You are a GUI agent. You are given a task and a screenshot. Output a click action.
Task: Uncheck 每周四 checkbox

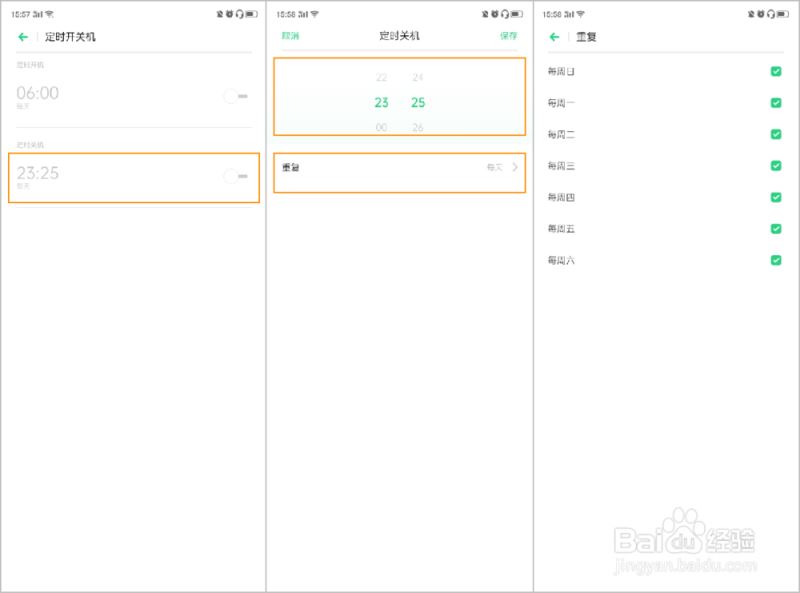(x=776, y=197)
